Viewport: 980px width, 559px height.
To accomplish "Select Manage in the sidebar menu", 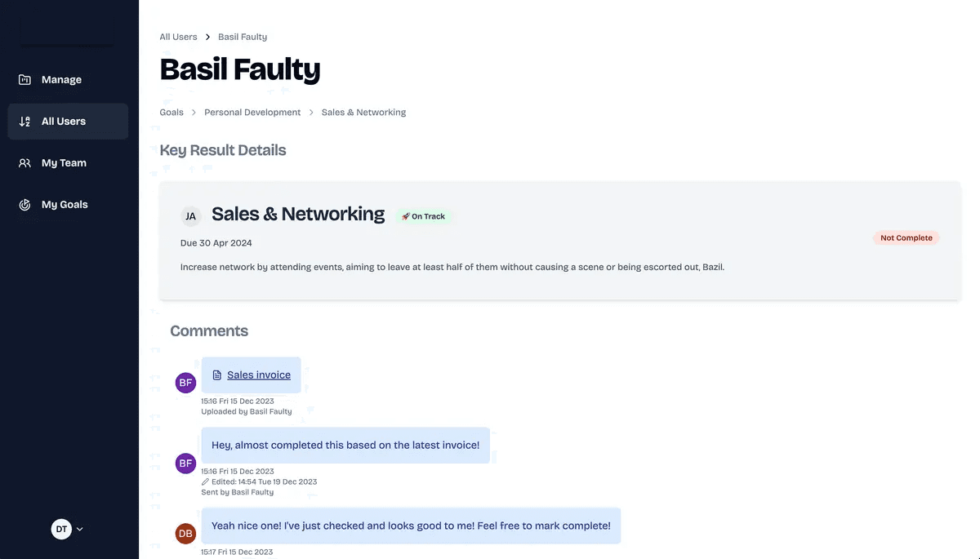I will point(61,78).
